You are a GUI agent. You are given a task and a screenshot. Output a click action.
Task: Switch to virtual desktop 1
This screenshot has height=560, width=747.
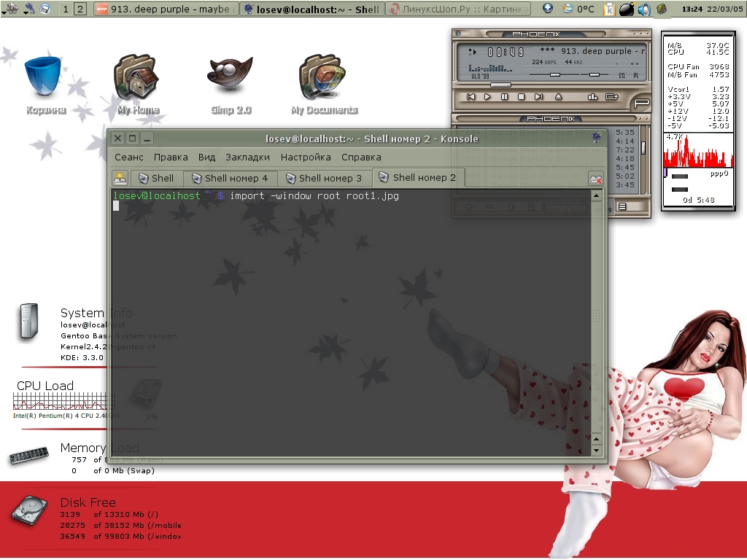click(x=66, y=9)
